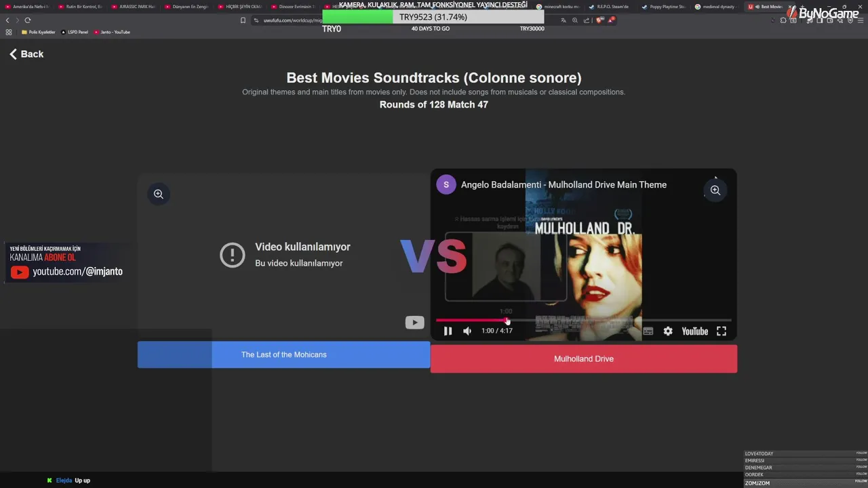Switch to the Dinozor Evriminin tab
Viewport: 868px width, 488px height.
pos(293,7)
